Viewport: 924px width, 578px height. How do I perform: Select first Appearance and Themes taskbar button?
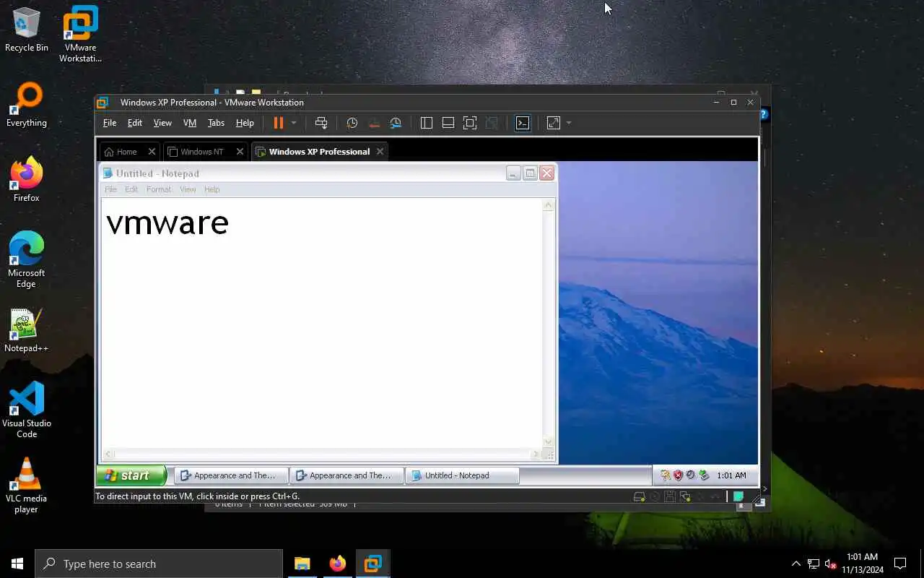pyautogui.click(x=230, y=475)
